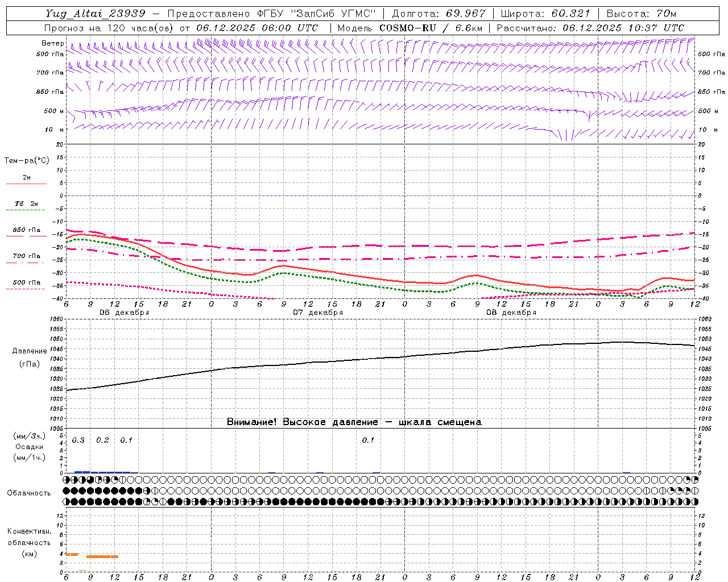Select the 10 м wind level label on left
This screenshot has height=582, width=728.
(x=54, y=130)
